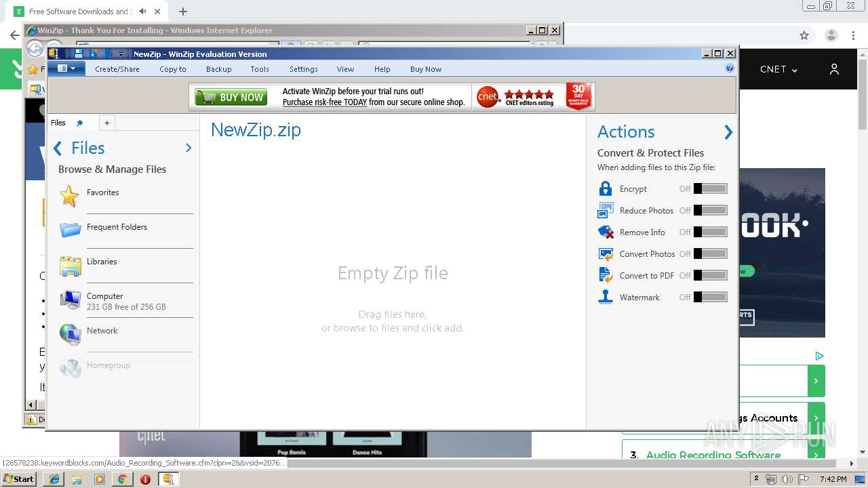Click the Favorites star icon
This screenshot has width=868, height=488.
[x=70, y=197]
